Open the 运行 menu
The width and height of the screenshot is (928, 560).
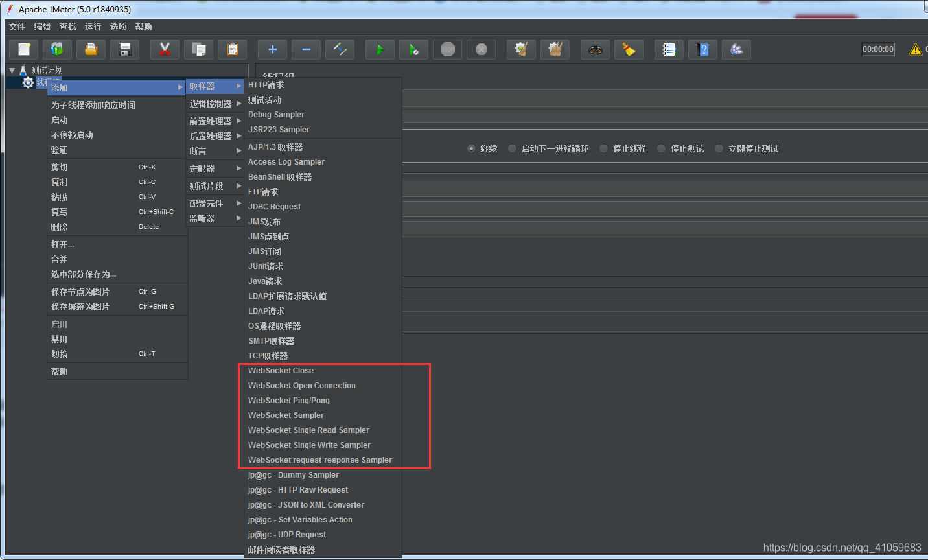click(93, 27)
